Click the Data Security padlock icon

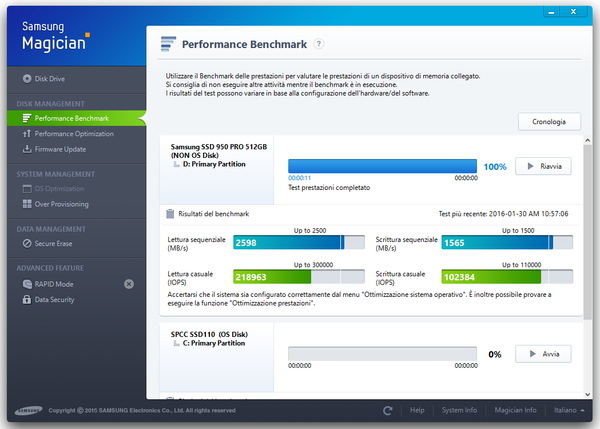pyautogui.click(x=27, y=299)
